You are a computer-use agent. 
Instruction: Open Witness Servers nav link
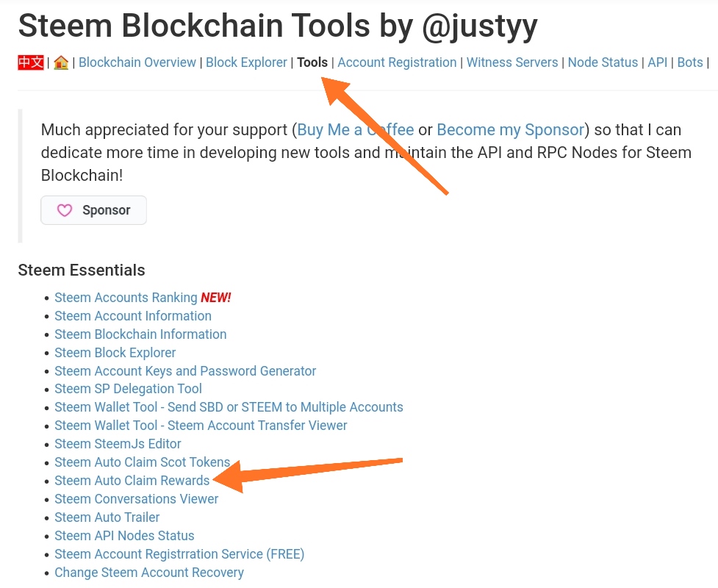pos(512,62)
